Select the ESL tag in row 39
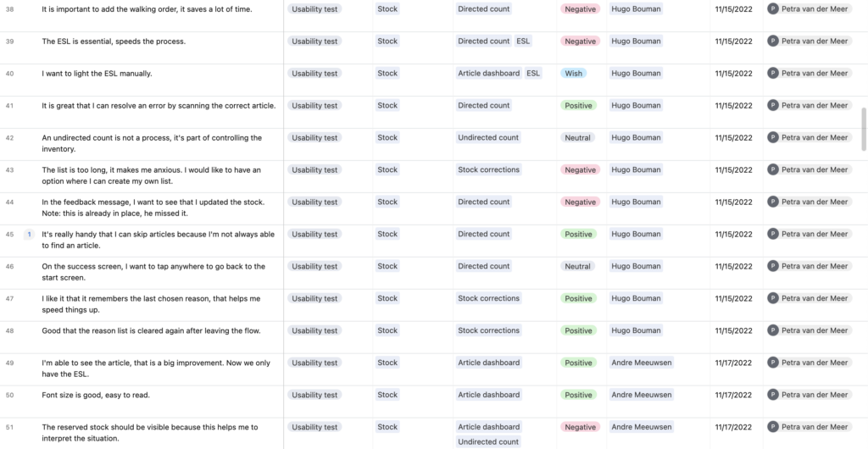 (523, 42)
